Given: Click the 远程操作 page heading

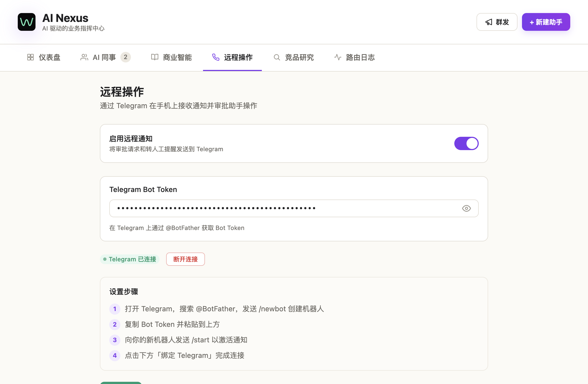Looking at the screenshot, I should (x=122, y=92).
